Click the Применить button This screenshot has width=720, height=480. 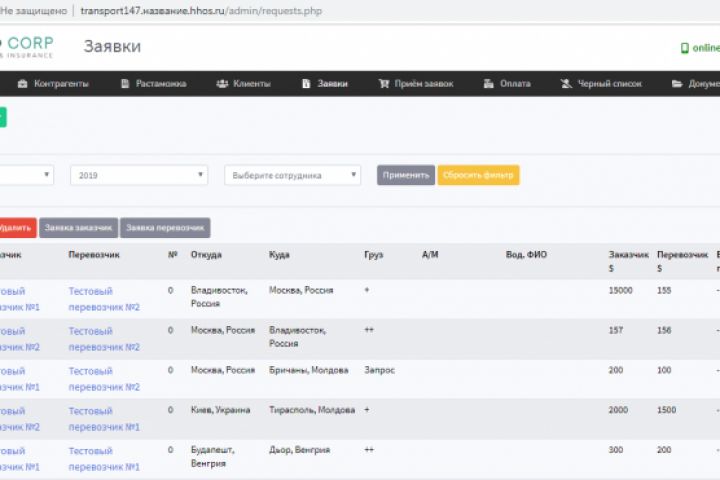pyautogui.click(x=406, y=175)
